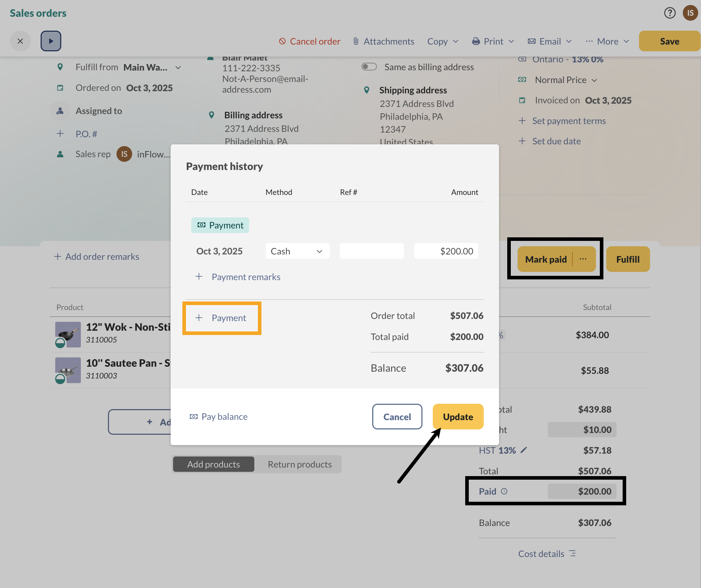Open the Mark paid overflow ellipsis menu

pos(583,259)
